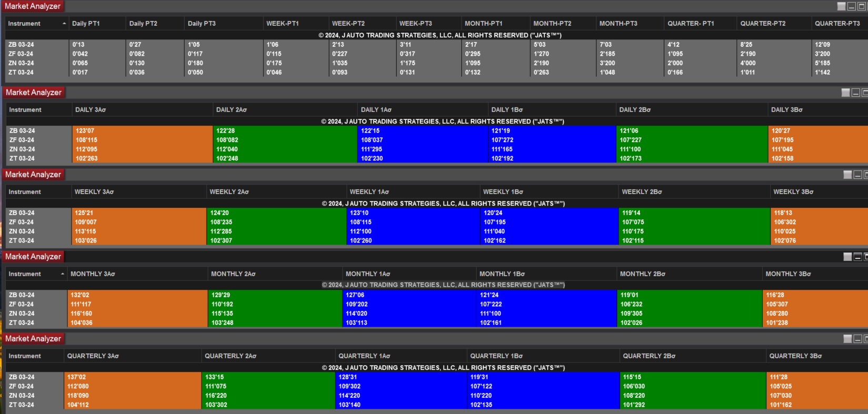Select the orange cell showing 101'238
The width and height of the screenshot is (868, 414).
[x=815, y=322]
